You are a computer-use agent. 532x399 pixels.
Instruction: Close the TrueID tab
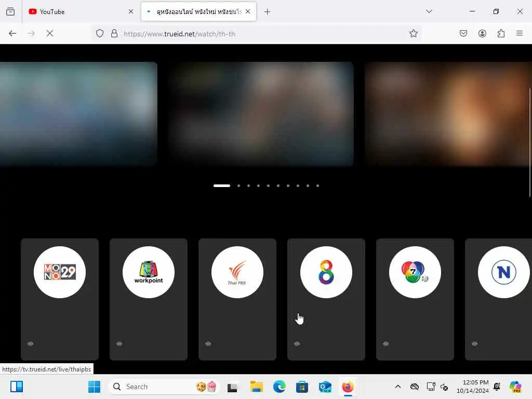(248, 11)
